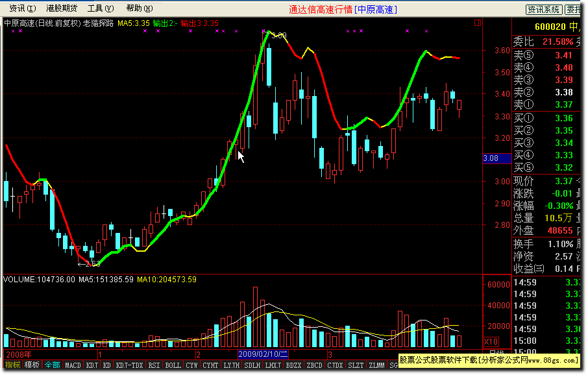Switch indicator to RSI

[154, 365]
